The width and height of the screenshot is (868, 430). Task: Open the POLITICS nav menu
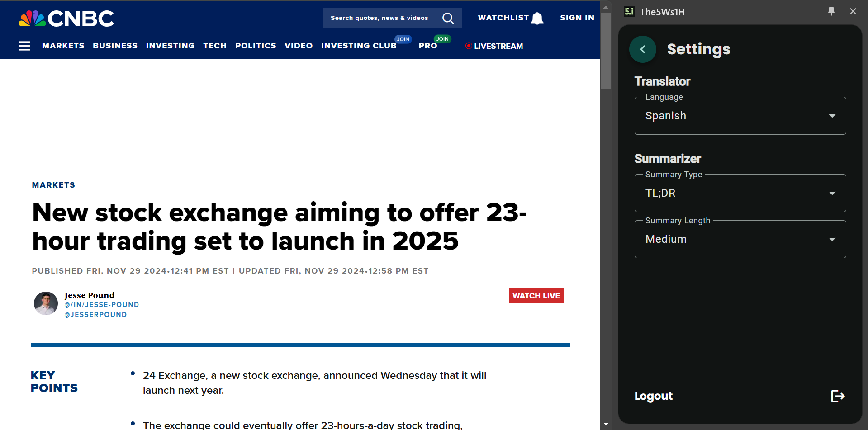(256, 46)
